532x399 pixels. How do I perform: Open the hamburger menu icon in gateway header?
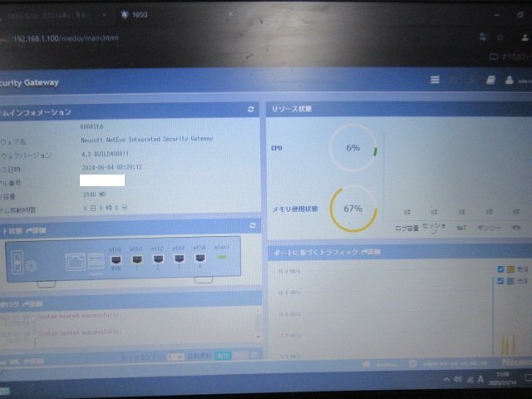point(435,80)
